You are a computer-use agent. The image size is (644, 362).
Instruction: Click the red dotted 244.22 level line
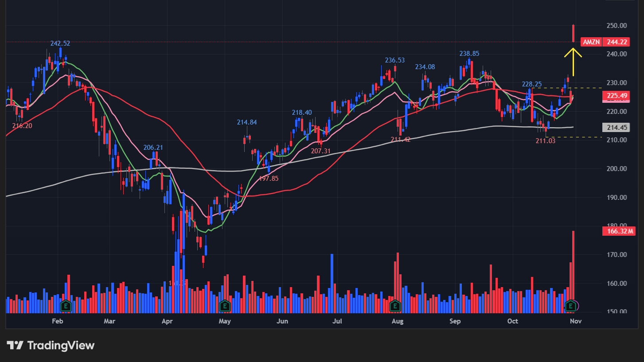tap(310, 42)
